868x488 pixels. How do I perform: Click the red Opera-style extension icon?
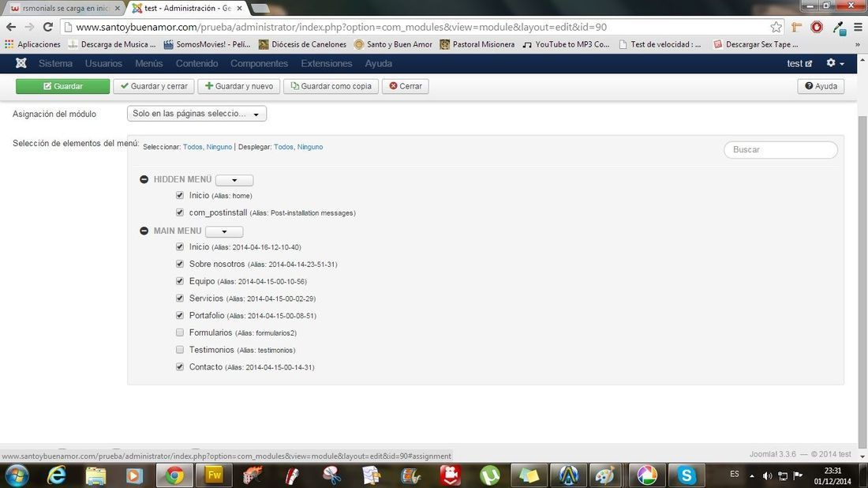pyautogui.click(x=817, y=27)
